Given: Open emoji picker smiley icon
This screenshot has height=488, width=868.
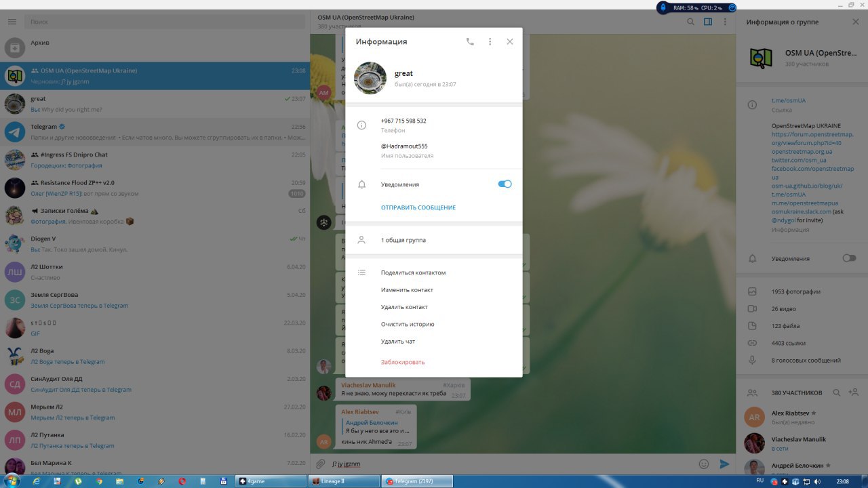Looking at the screenshot, I should [704, 464].
